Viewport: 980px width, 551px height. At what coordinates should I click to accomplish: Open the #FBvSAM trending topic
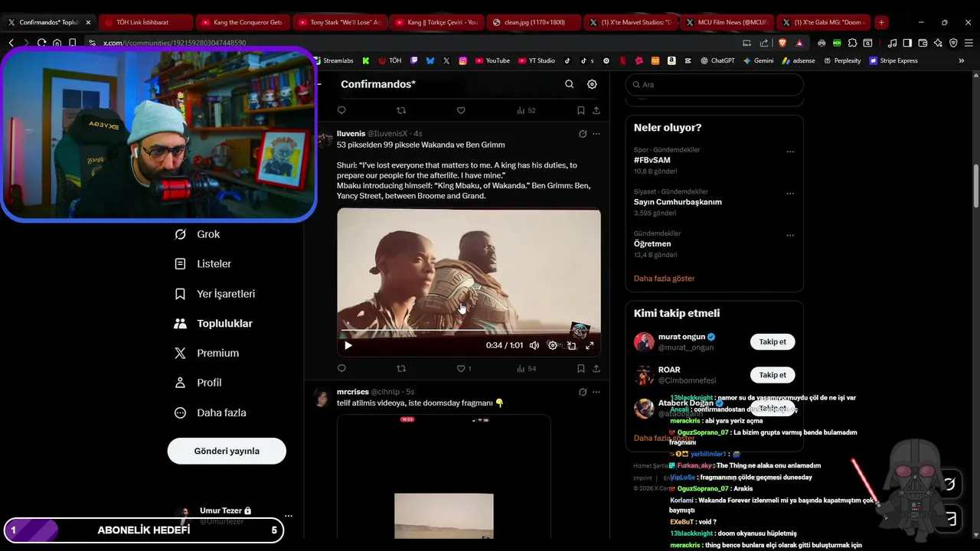tap(652, 160)
